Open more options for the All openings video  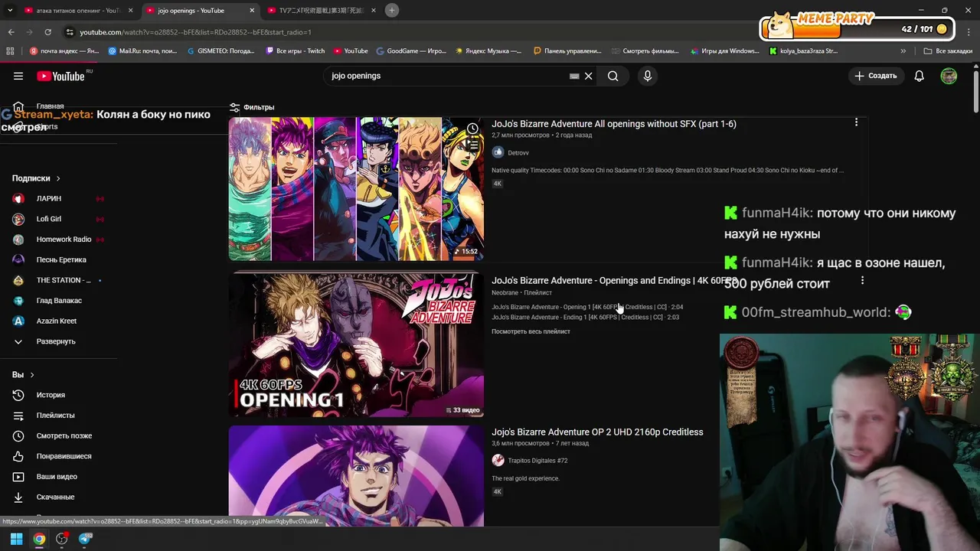click(856, 122)
